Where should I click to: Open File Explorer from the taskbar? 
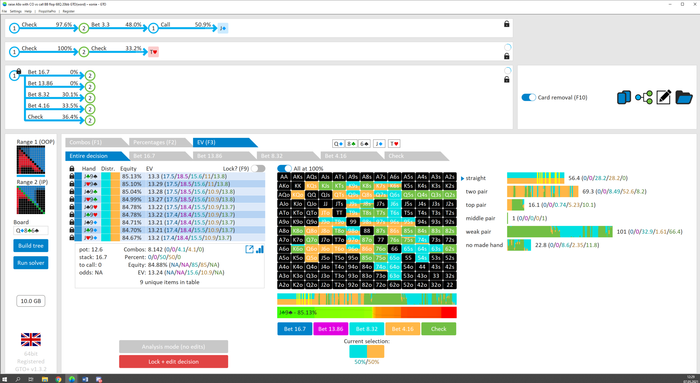[x=45, y=379]
